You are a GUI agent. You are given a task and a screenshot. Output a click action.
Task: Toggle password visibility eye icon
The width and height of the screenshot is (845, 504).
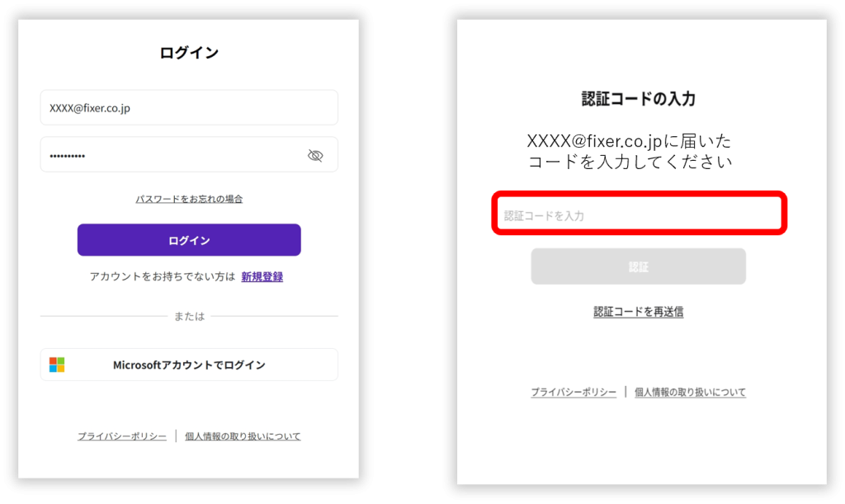[314, 155]
